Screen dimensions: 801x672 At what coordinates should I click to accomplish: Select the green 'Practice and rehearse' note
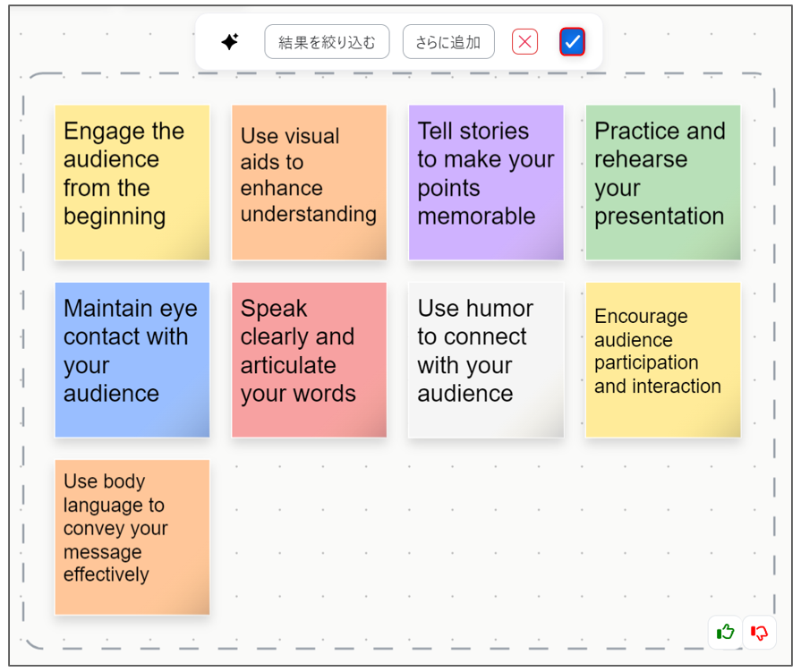663,183
